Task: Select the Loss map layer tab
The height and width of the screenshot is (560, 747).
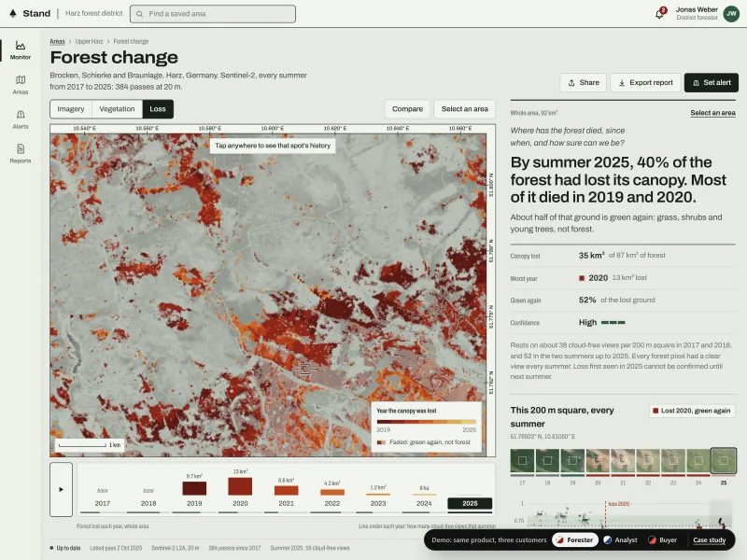Action: pyautogui.click(x=158, y=109)
